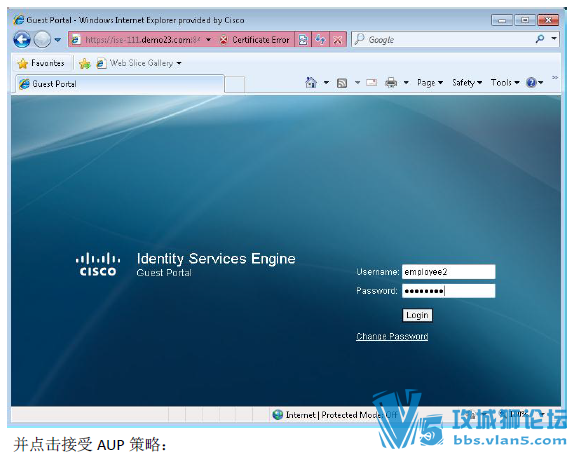This screenshot has width=572, height=454.
Task: Click the Cisco logo
Action: (98, 264)
